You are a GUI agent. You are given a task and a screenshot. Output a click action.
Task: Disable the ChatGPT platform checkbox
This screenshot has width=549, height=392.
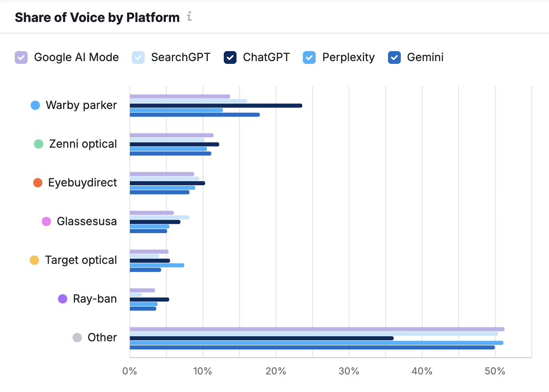230,57
